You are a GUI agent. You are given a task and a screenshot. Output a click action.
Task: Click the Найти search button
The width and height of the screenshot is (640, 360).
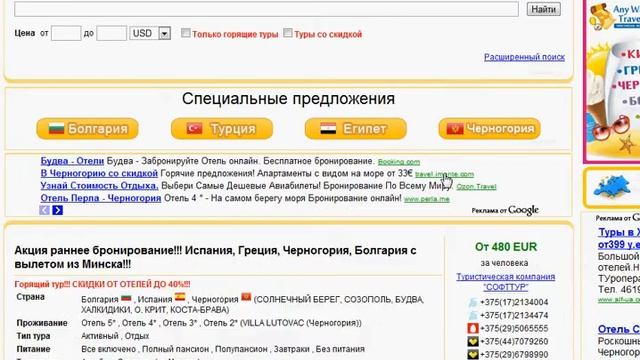[x=543, y=9]
